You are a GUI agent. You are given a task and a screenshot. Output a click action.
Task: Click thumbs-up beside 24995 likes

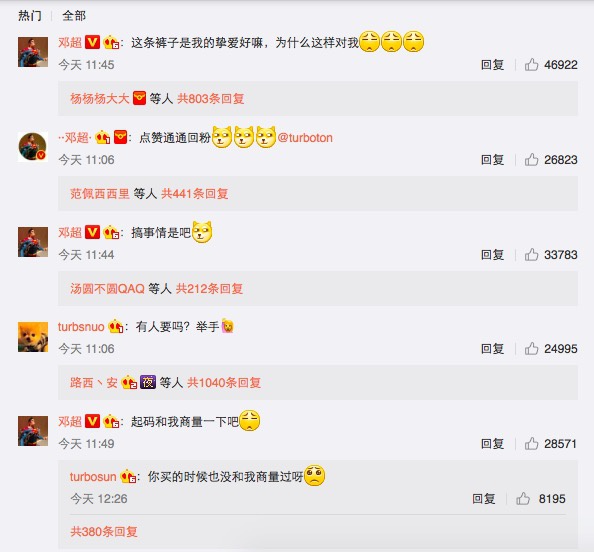click(x=531, y=349)
